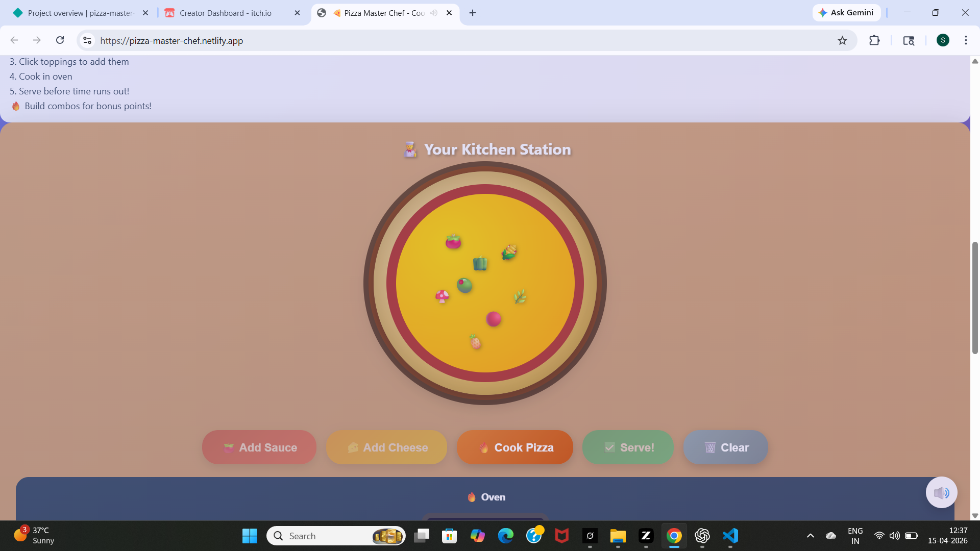
Task: Open Microsoft Store from taskbar
Action: click(449, 536)
